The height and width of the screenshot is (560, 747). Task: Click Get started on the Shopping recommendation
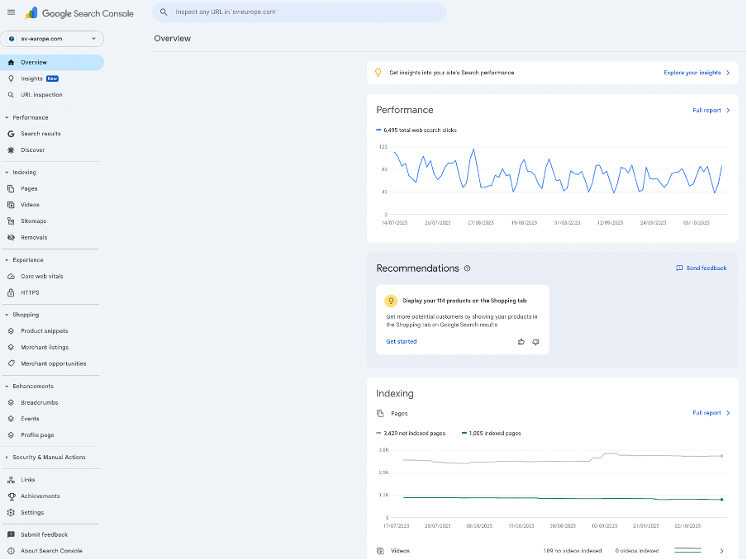click(402, 341)
